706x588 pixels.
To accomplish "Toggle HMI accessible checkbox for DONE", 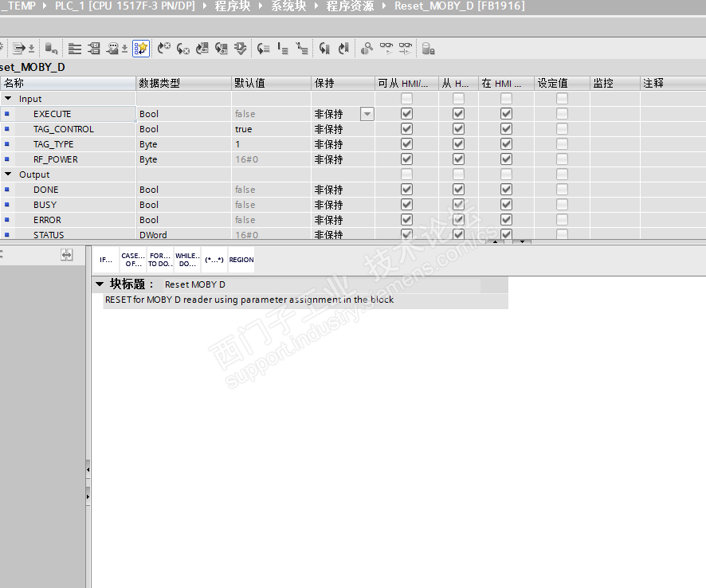I will (x=406, y=190).
